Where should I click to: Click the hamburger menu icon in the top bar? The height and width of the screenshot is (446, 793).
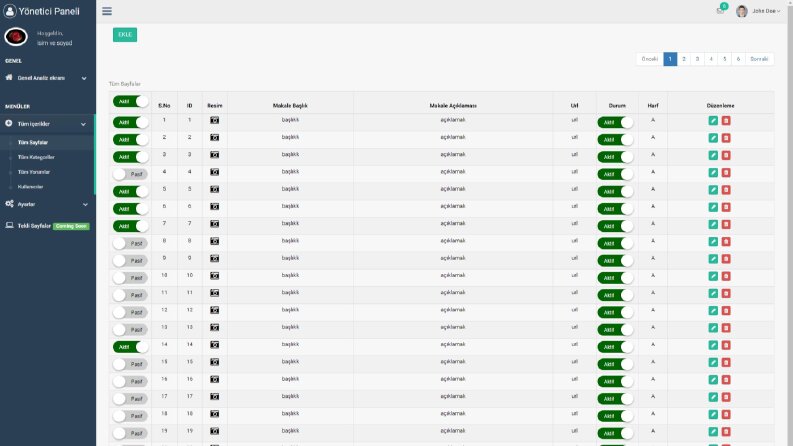click(107, 11)
